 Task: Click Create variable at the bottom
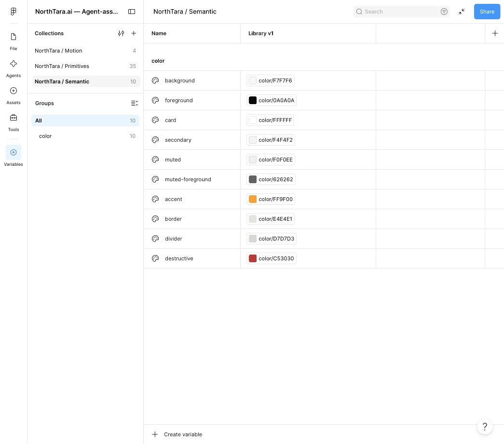tap(177, 434)
